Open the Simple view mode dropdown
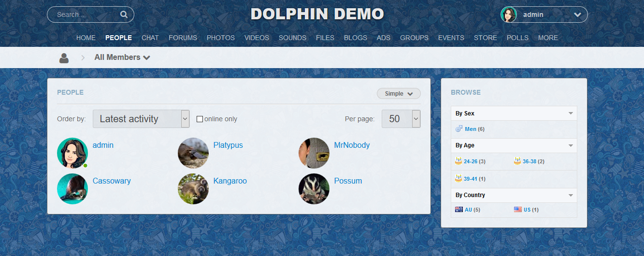The width and height of the screenshot is (644, 256). pos(399,94)
